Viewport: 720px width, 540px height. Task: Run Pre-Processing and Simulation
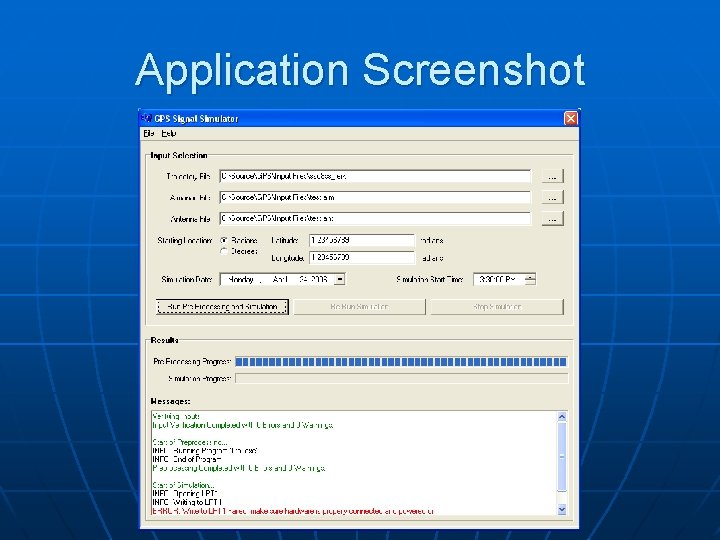[x=222, y=307]
